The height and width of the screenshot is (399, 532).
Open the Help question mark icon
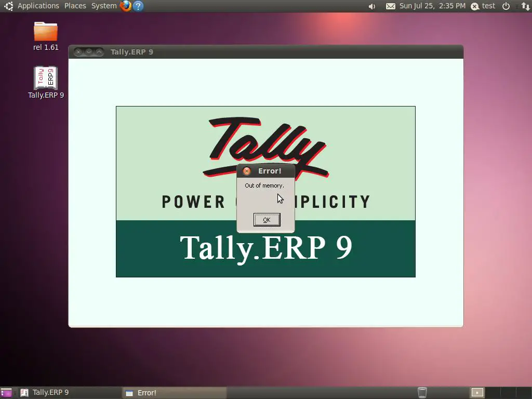click(x=138, y=6)
